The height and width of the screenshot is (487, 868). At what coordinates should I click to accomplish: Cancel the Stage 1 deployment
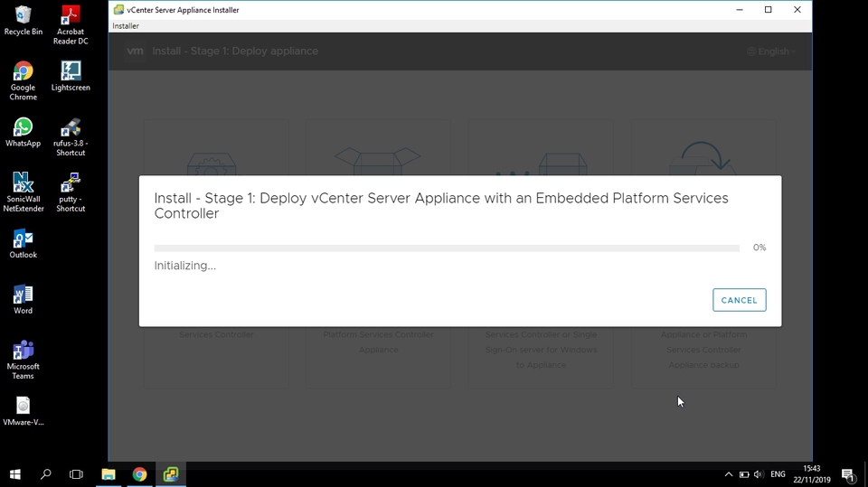[739, 300]
